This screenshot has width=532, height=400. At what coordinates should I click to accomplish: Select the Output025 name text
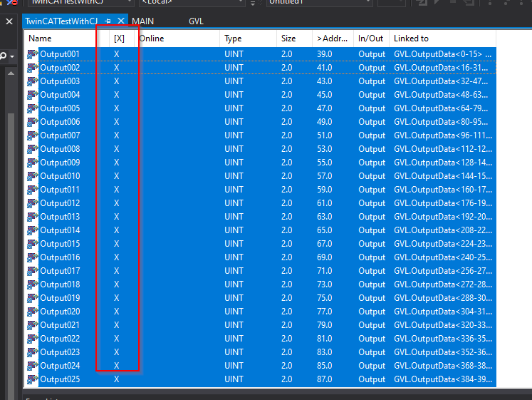tap(60, 379)
